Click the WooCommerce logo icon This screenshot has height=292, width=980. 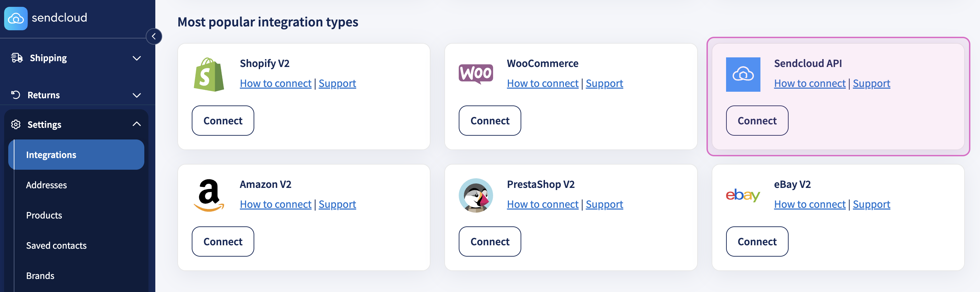point(476,74)
